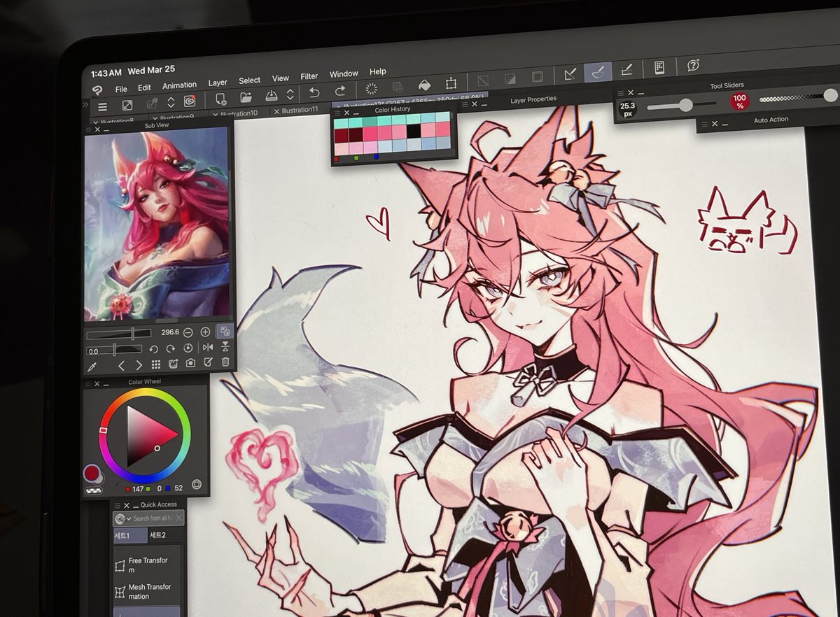Take a photo for Sub View camera icon
The width and height of the screenshot is (840, 617).
[190, 363]
